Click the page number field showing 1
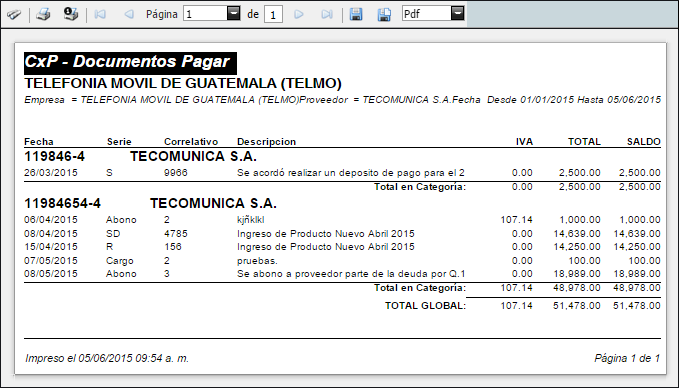Image resolution: width=679 pixels, height=388 pixels. pyautogui.click(x=206, y=14)
